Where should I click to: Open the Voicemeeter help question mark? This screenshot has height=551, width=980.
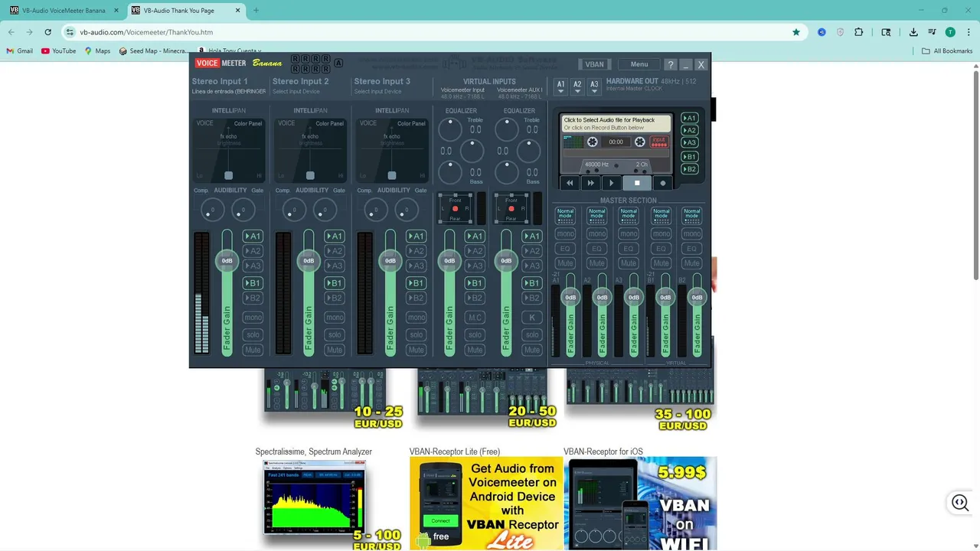pos(671,64)
